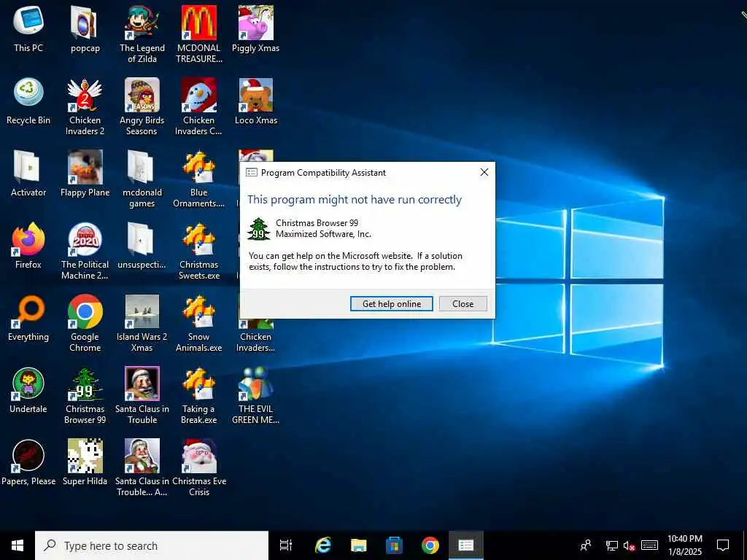The image size is (747, 560).
Task: Select the Chicken Invaders C... snowman icon
Action: (x=198, y=95)
